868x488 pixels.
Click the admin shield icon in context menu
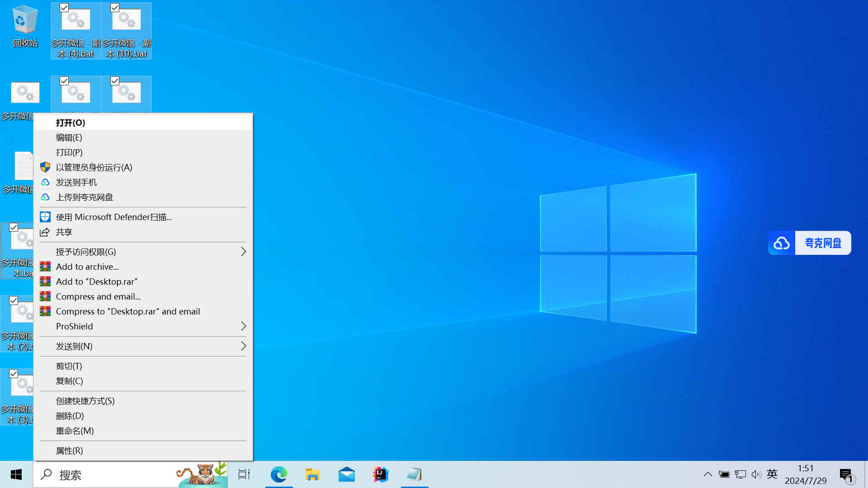(x=45, y=167)
